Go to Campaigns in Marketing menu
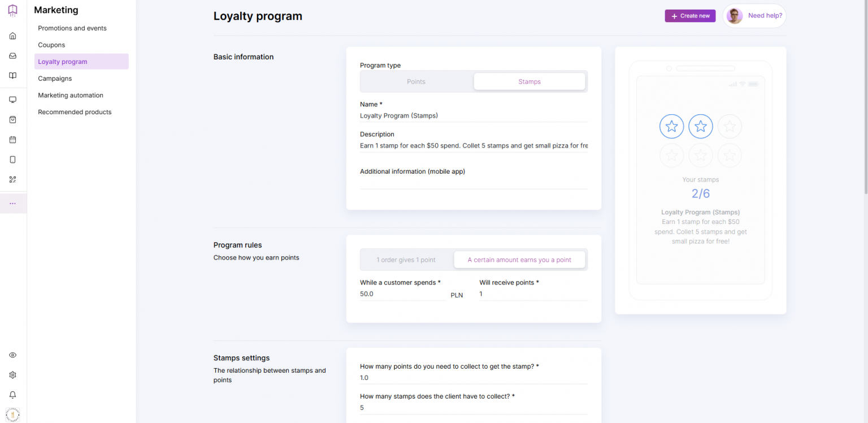The image size is (868, 423). coord(55,79)
